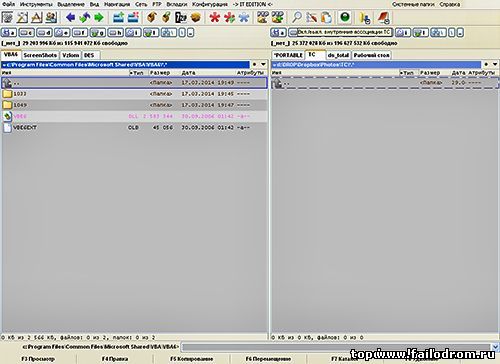Open the Выделение menu
Image resolution: width=500 pixels, height=364 pixels.
(x=71, y=4)
